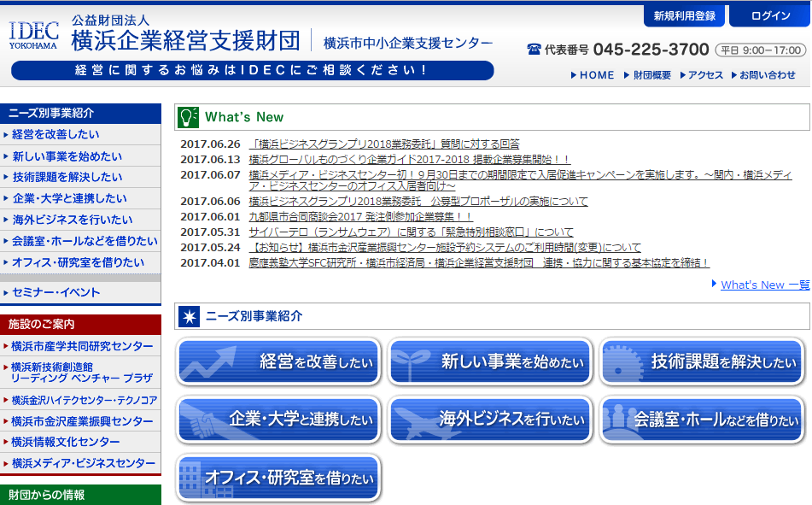Open 横浜金沢ハイテクセンター・テクノコア link

click(80, 400)
